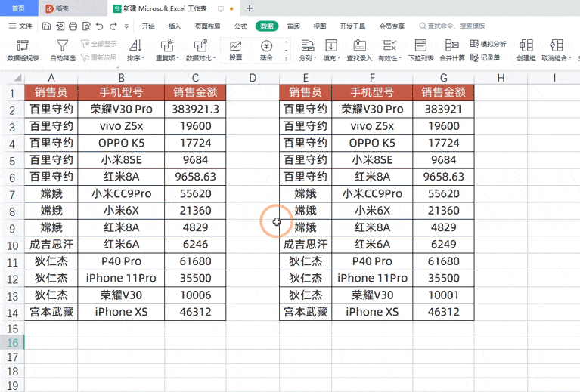Select cell B12 iPhone 11Pro

[121, 278]
